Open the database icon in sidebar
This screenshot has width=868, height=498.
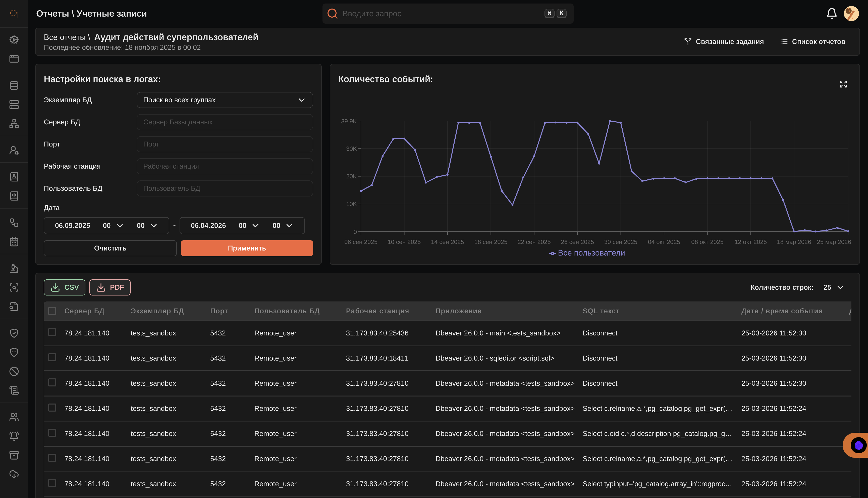pos(14,85)
